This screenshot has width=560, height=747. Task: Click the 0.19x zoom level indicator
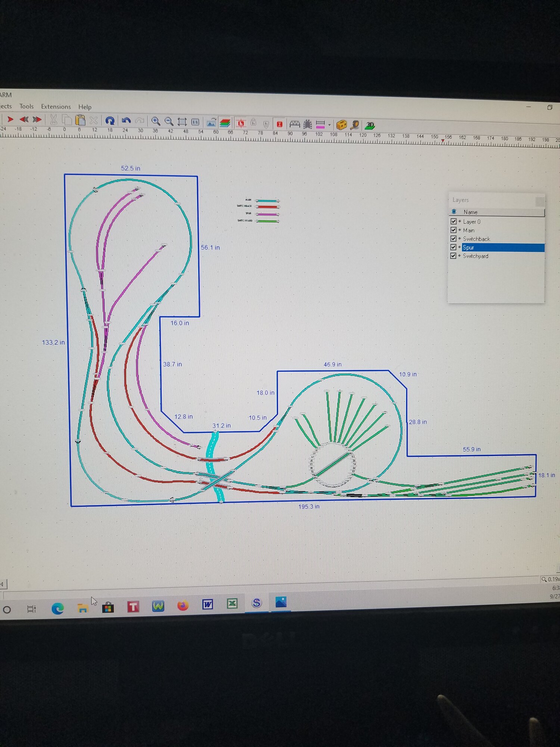pos(551,579)
